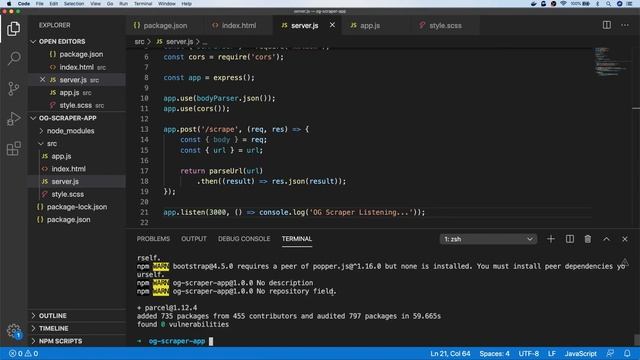This screenshot has height=360, width=640.
Task: Open Source Control view
Action: 13,88
